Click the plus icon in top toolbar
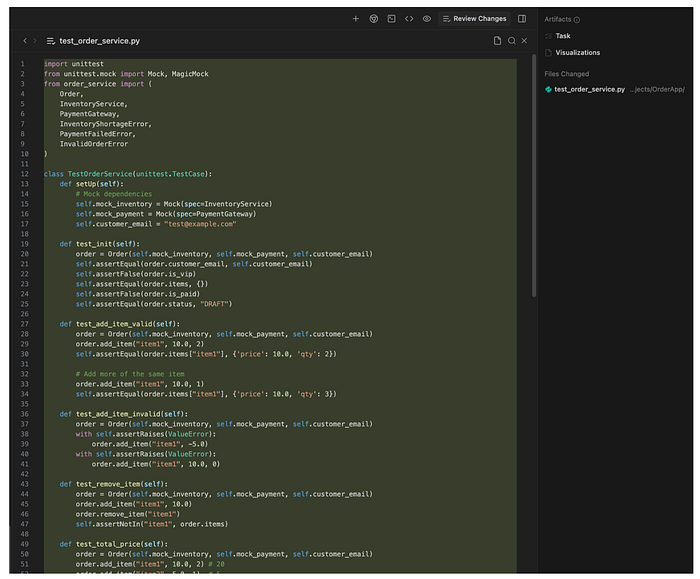The width and height of the screenshot is (700, 579). point(355,19)
